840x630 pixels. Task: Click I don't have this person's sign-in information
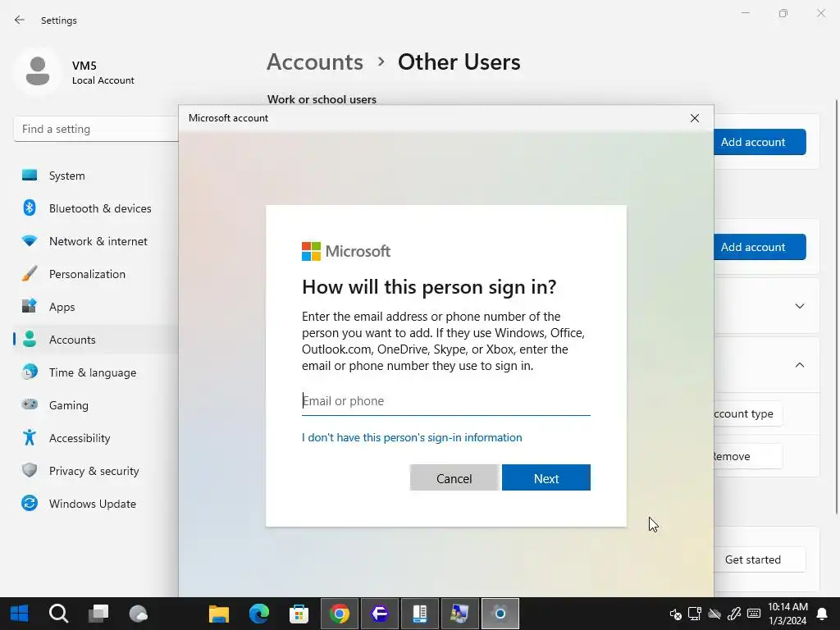[412, 438]
